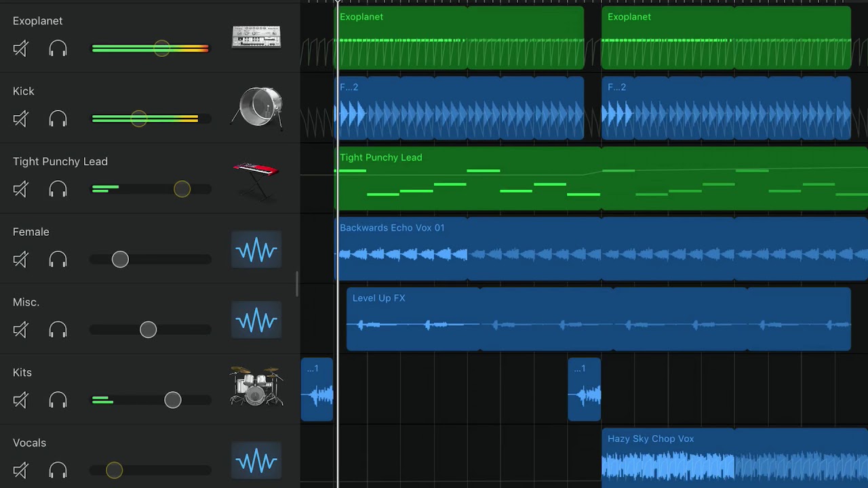Mute the Tight Punchy Lead track

[x=20, y=189]
